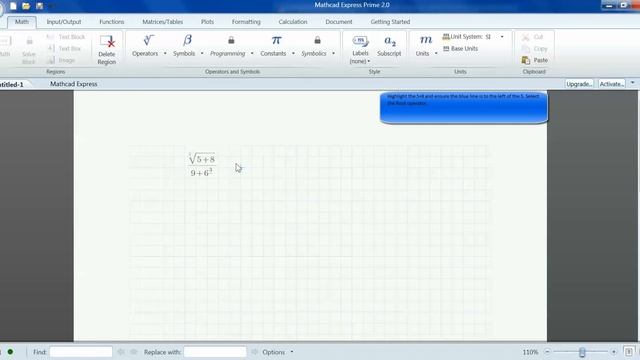Image resolution: width=640 pixels, height=360 pixels.
Task: Click the zoom in plus button
Action: [x=613, y=351]
